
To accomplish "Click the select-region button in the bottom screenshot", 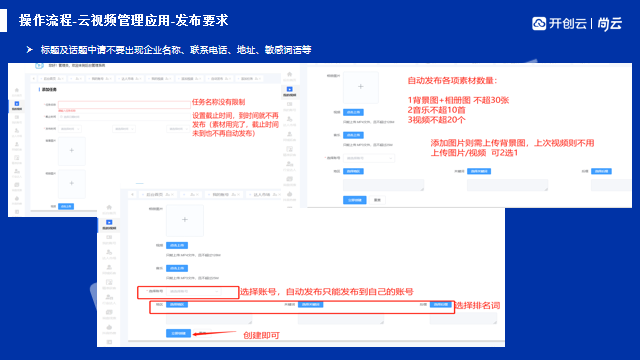I will coord(177,304).
